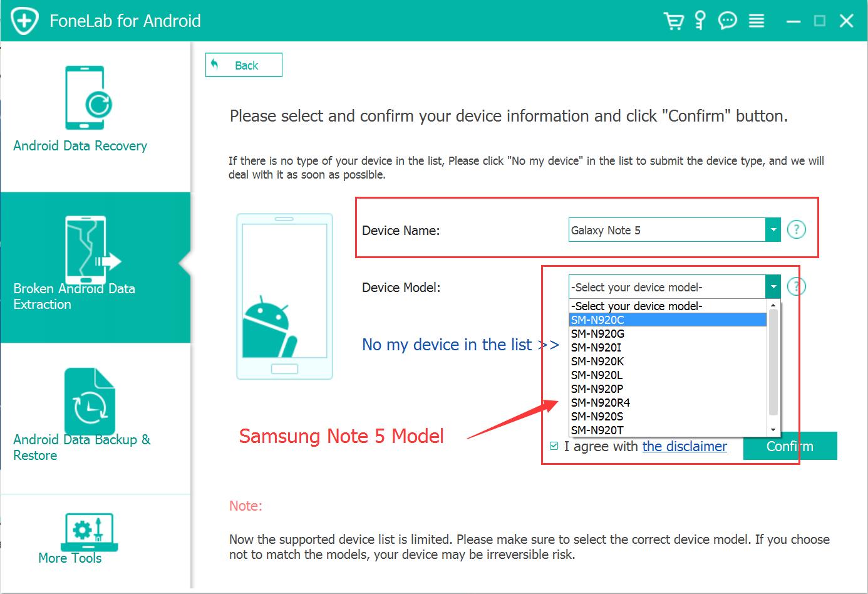Click the help icon beside Device Name
The image size is (868, 594).
[796, 229]
